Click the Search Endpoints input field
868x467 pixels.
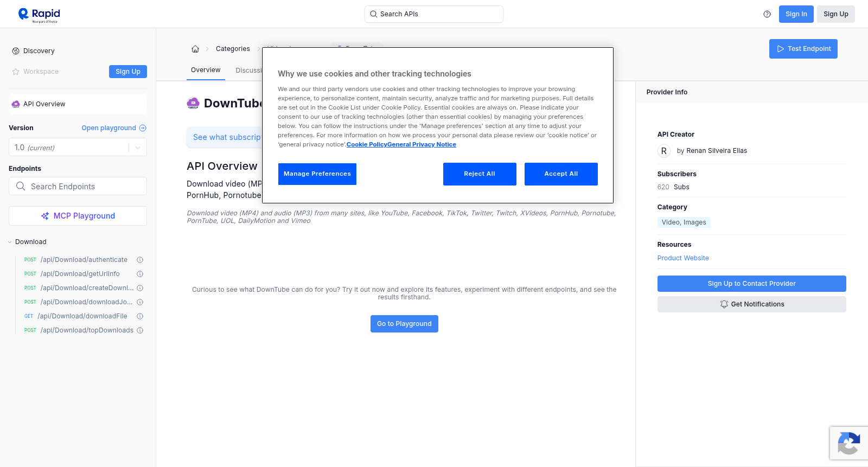click(78, 186)
